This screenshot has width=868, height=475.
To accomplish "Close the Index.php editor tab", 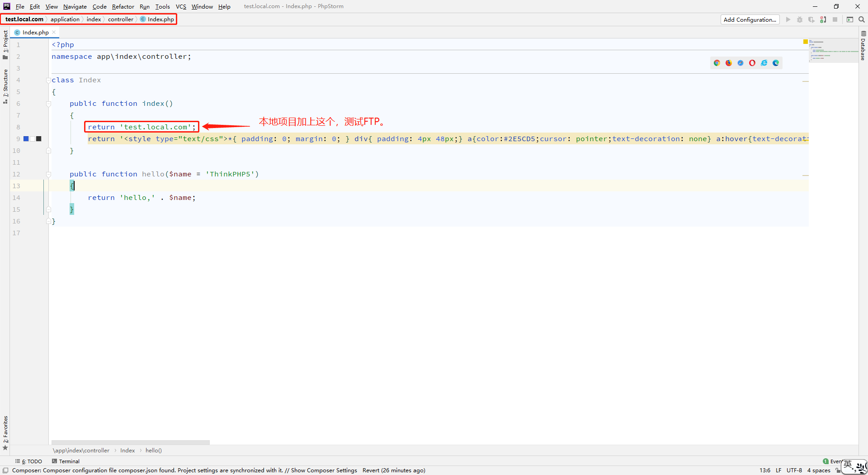I will pyautogui.click(x=54, y=32).
